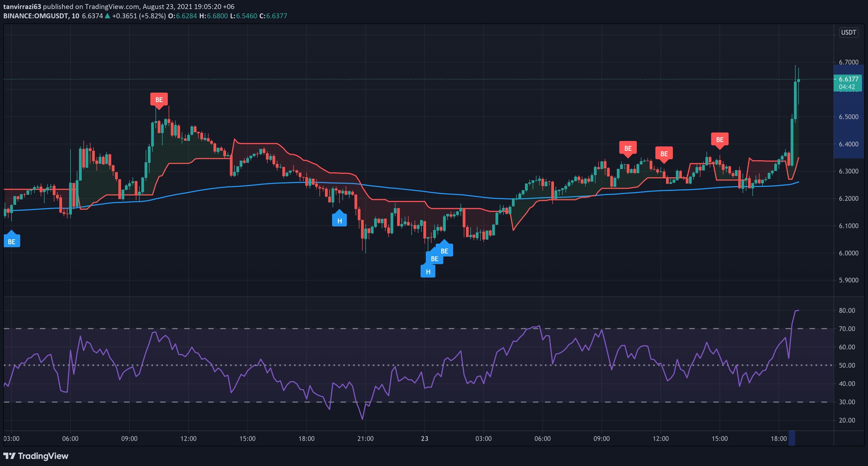Click the 18:00 label left of 21:00
The height and width of the screenshot is (466, 868).
[x=306, y=438]
